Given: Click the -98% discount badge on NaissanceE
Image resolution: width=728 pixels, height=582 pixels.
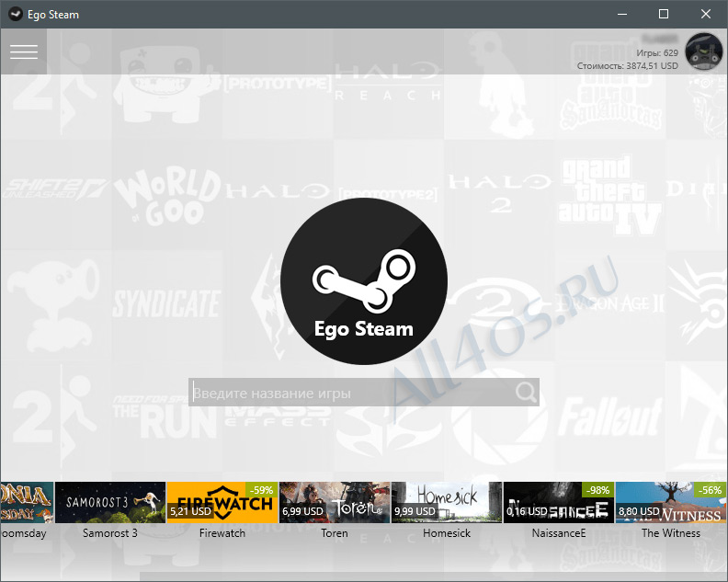Looking at the screenshot, I should (x=597, y=489).
